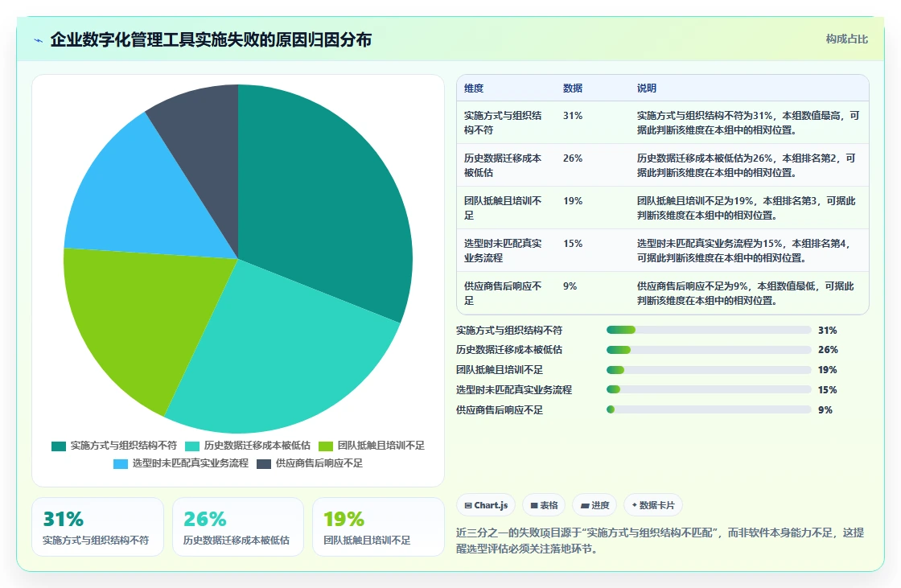Click description stating 本组排名第3
The image size is (901, 588).
pos(747,208)
